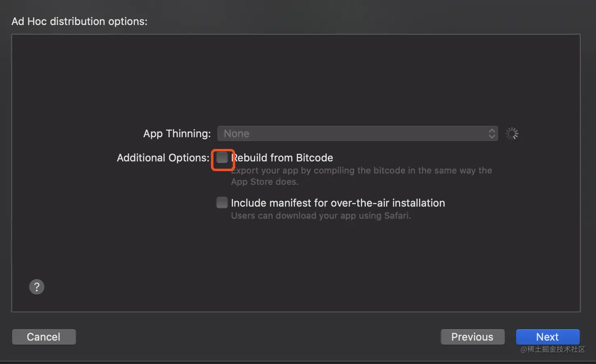
Task: Click the 'Ad Hoc distribution options:' heading
Action: coord(80,21)
